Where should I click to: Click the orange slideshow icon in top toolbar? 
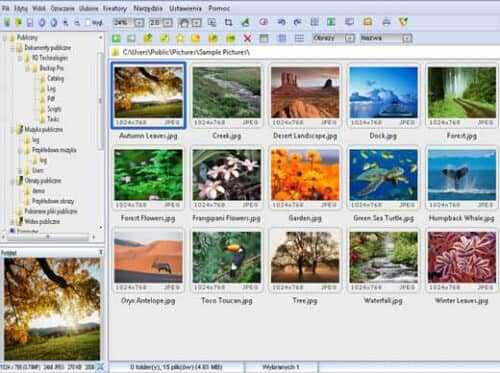(x=368, y=22)
